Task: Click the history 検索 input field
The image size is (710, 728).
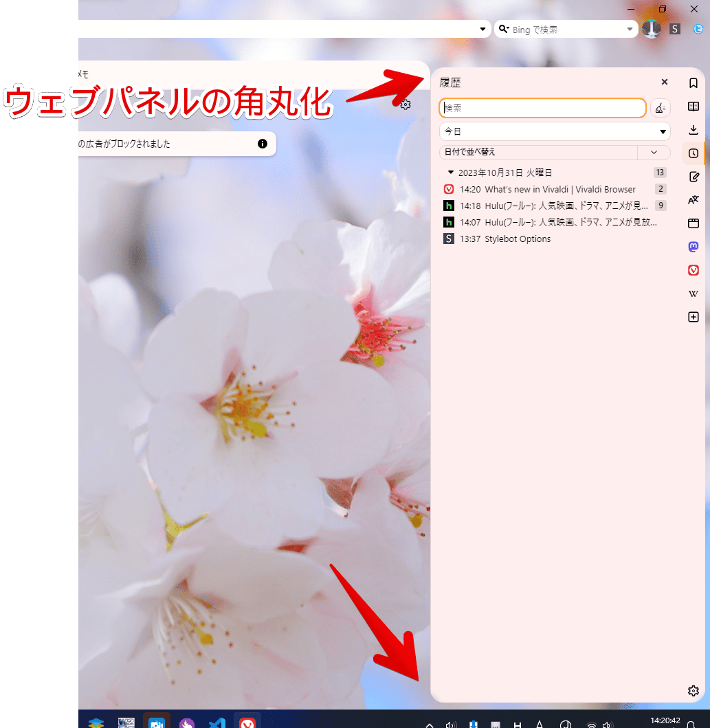Action: (542, 108)
